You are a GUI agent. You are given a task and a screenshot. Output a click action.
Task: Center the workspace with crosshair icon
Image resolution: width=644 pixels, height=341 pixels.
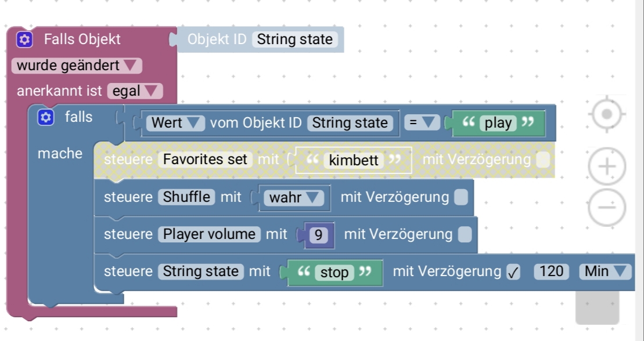[607, 114]
